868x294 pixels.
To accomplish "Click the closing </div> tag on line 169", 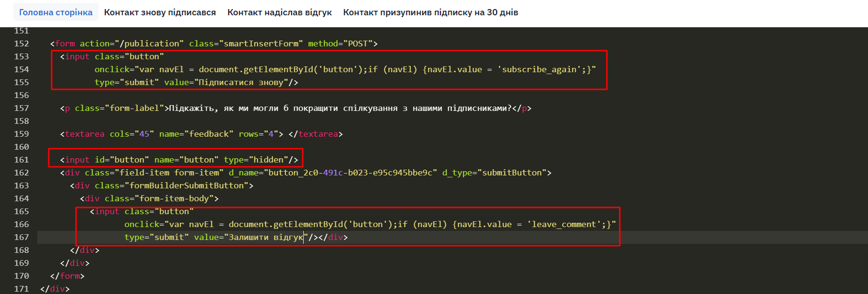I will (x=75, y=263).
